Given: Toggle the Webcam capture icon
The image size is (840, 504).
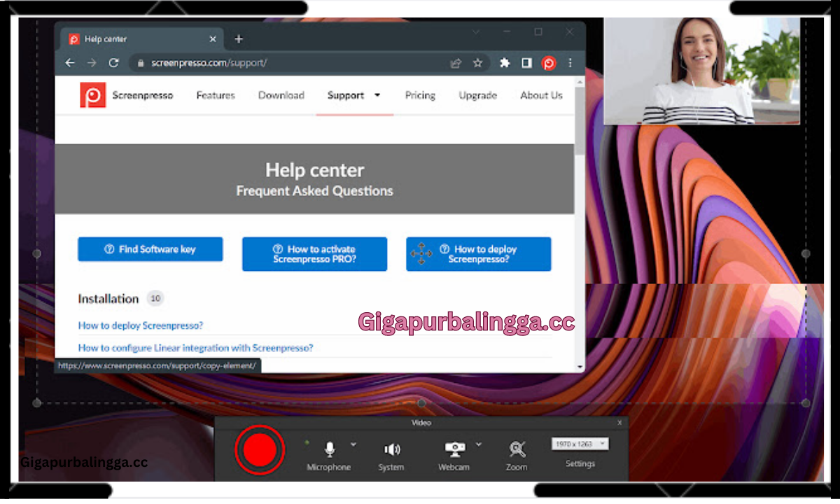Looking at the screenshot, I should pyautogui.click(x=455, y=449).
